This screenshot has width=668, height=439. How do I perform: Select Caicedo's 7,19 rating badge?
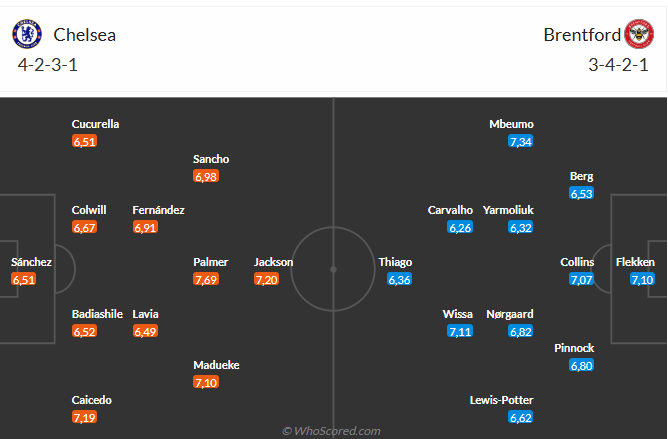click(x=84, y=417)
